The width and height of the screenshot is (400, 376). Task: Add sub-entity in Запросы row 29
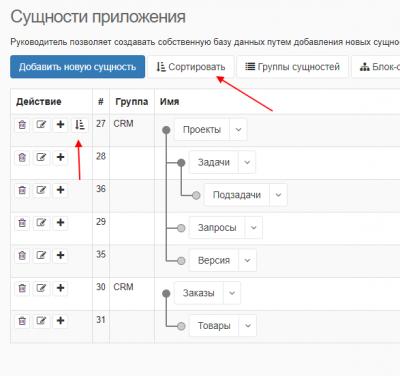pyautogui.click(x=60, y=223)
